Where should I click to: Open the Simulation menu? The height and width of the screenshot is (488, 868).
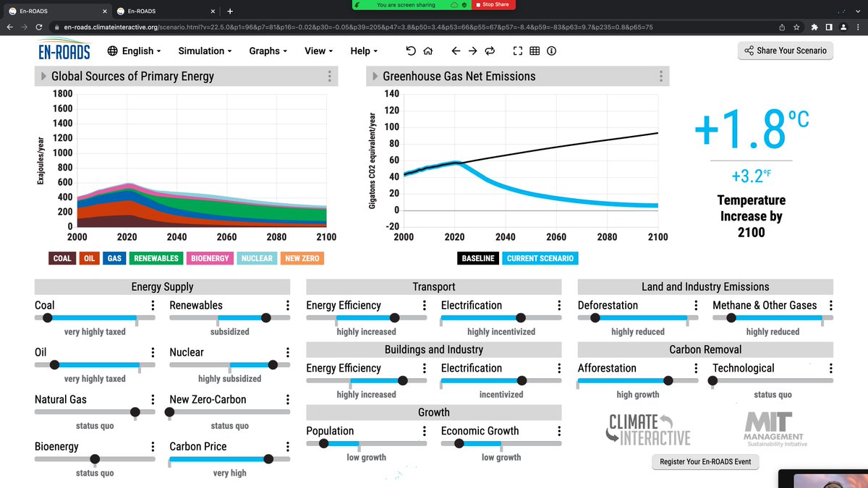(205, 51)
